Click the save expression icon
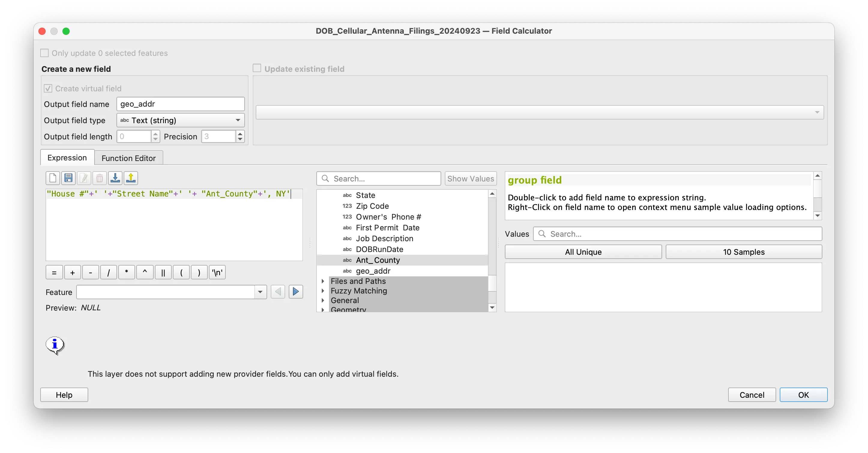Viewport: 868px width, 453px height. [x=68, y=178]
